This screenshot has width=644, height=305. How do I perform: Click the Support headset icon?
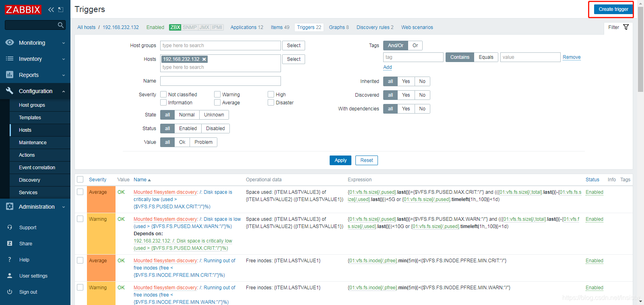[x=10, y=227]
